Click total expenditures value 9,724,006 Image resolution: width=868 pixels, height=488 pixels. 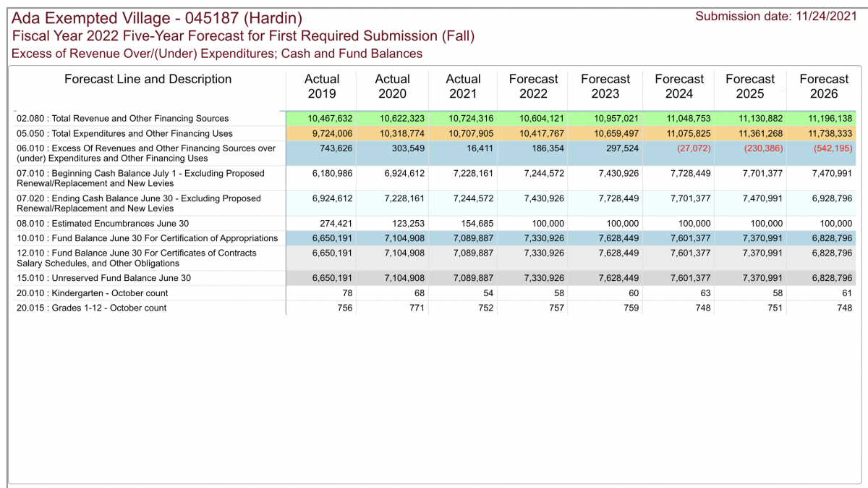click(332, 133)
